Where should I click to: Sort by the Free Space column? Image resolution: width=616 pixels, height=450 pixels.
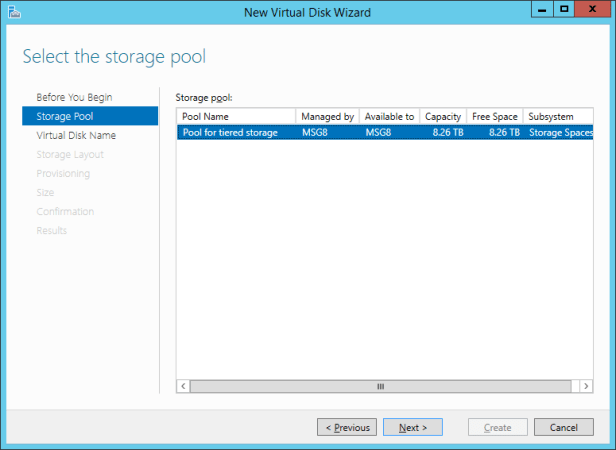(x=494, y=117)
